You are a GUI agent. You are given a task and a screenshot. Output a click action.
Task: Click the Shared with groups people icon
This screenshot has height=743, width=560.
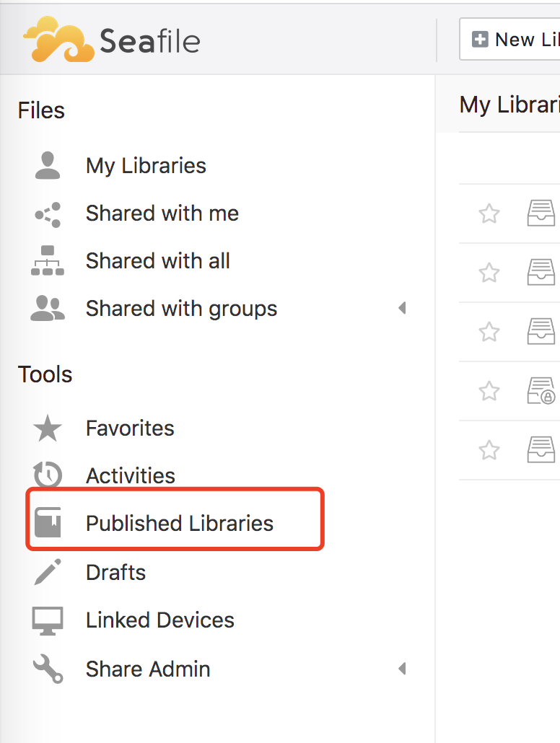48,309
